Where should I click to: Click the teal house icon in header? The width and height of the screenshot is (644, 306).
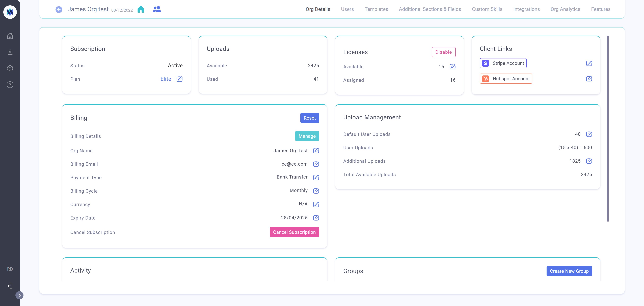[141, 9]
